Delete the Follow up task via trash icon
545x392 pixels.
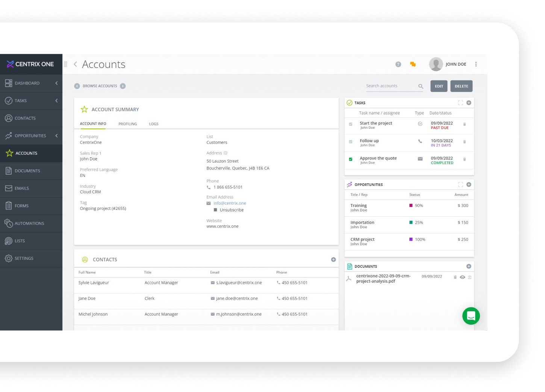(x=465, y=142)
